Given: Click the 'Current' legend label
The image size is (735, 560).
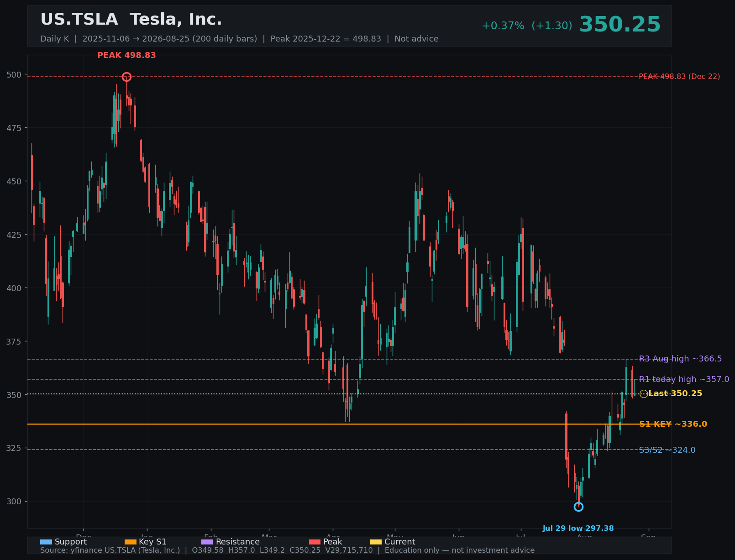Looking at the screenshot, I should tap(400, 542).
